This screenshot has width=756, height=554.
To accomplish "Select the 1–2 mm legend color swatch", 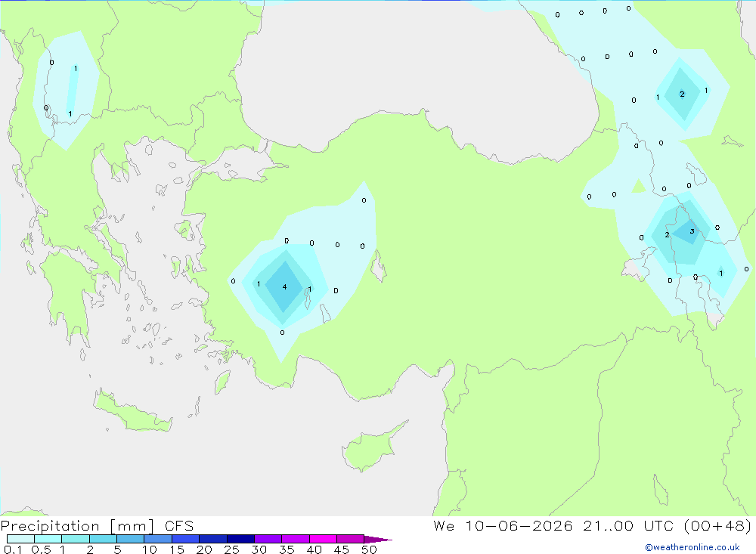I will pyautogui.click(x=76, y=539).
